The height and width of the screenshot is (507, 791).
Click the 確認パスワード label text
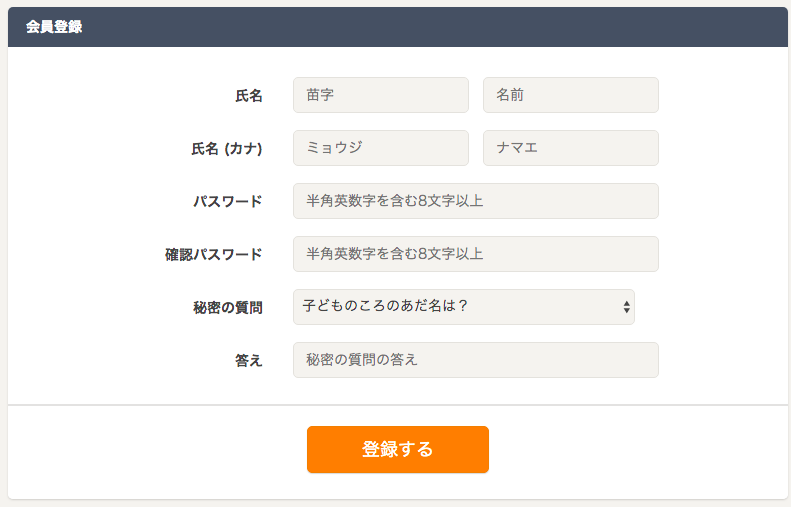(214, 255)
